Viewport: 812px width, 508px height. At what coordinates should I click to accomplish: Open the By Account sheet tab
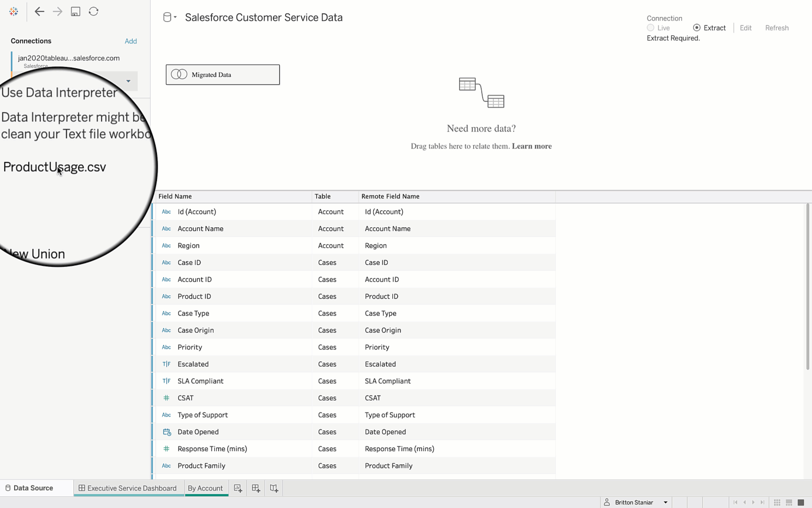click(x=205, y=488)
